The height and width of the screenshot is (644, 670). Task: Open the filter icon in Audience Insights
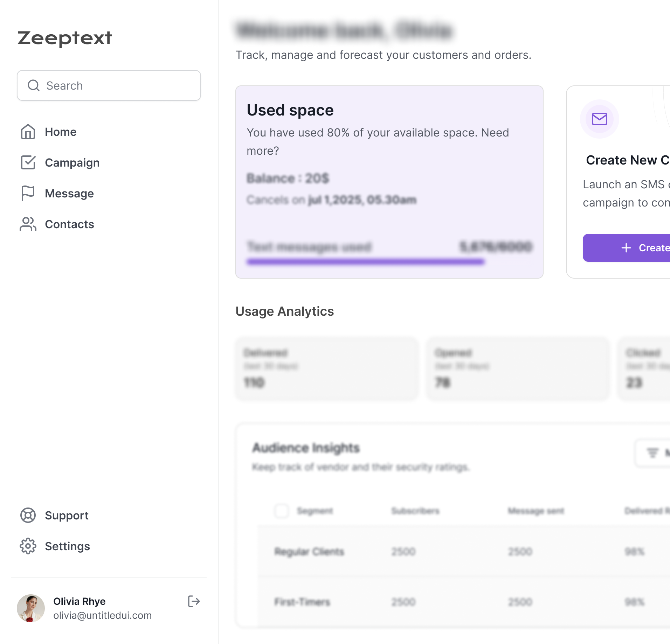(652, 452)
